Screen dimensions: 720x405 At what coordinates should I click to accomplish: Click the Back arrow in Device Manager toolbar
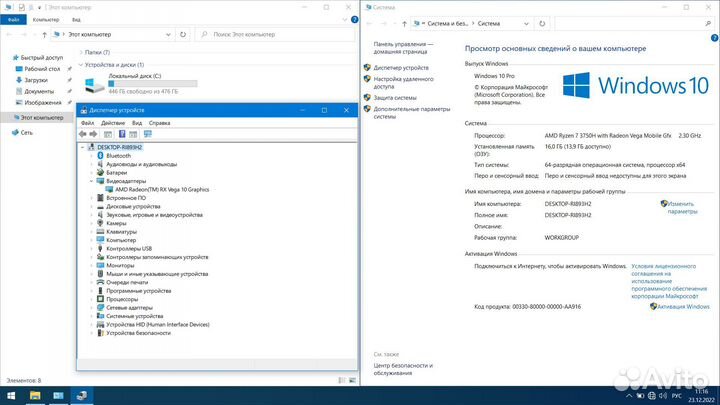pyautogui.click(x=84, y=133)
